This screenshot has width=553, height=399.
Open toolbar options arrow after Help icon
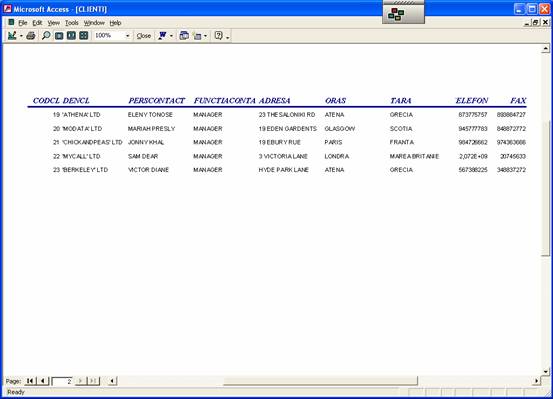228,36
